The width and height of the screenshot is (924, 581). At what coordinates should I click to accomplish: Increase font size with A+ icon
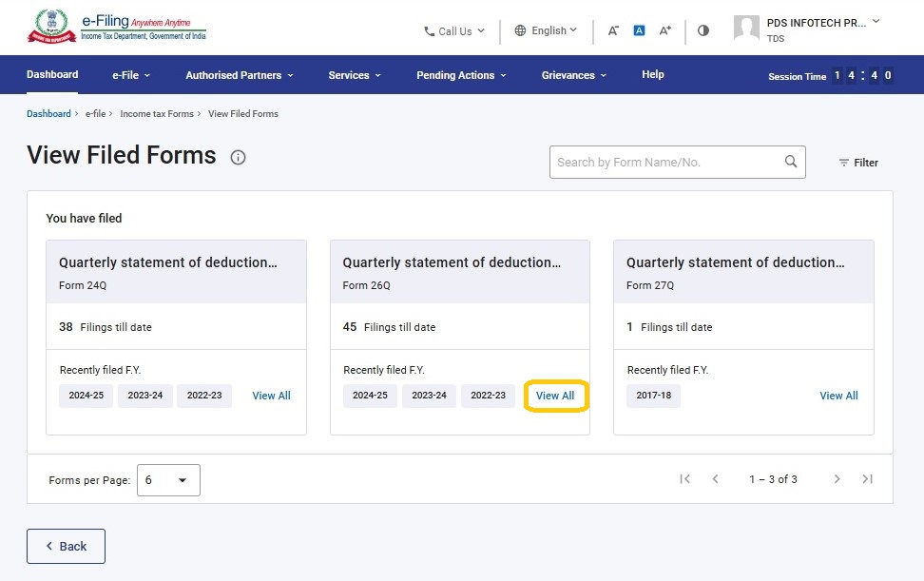pos(665,30)
